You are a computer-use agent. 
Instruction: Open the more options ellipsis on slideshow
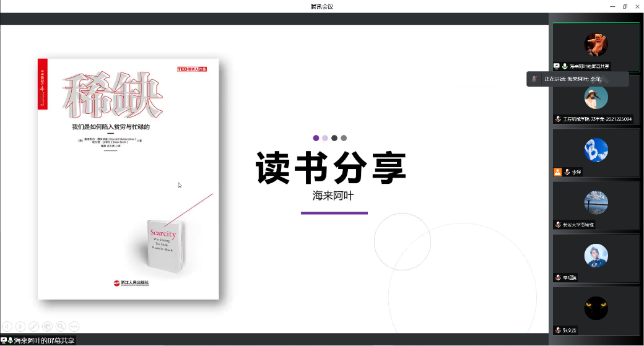(74, 326)
